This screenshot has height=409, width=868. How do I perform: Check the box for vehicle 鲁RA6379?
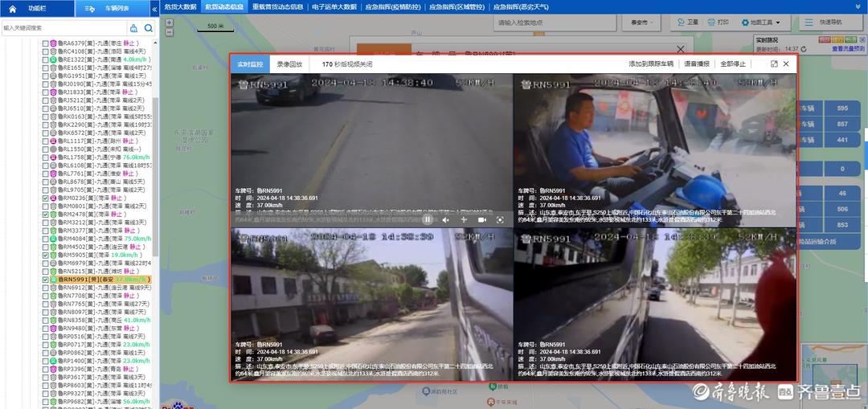(46, 43)
